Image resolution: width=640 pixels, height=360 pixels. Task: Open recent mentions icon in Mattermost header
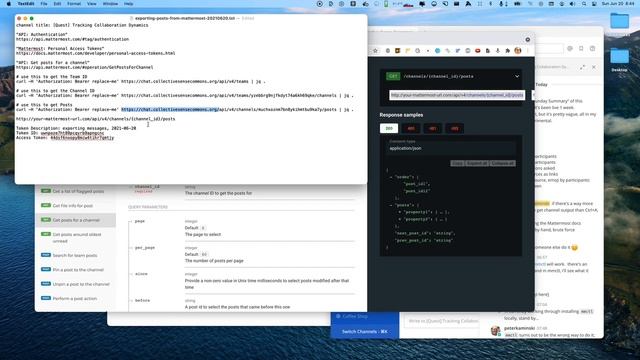click(x=570, y=48)
